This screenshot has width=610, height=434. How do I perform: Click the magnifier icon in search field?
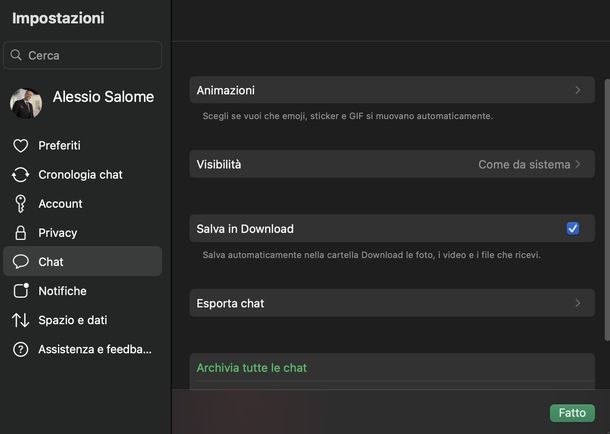pyautogui.click(x=16, y=55)
